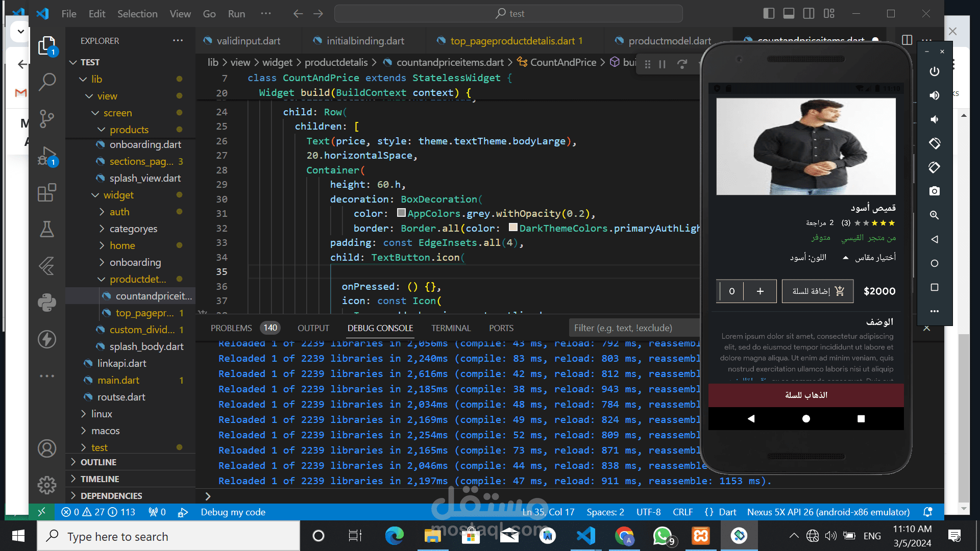Pause the debug session in toolbar
This screenshot has width=980, height=551.
pyautogui.click(x=663, y=64)
